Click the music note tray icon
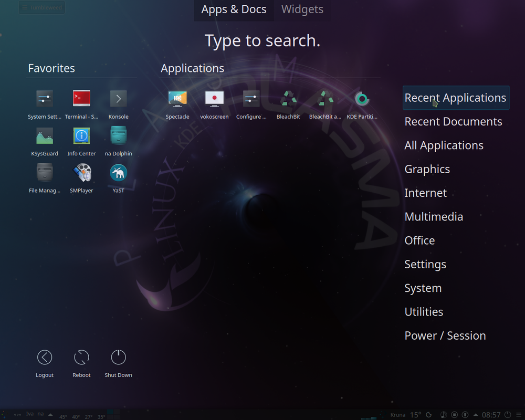The height and width of the screenshot is (420, 525). 443,415
